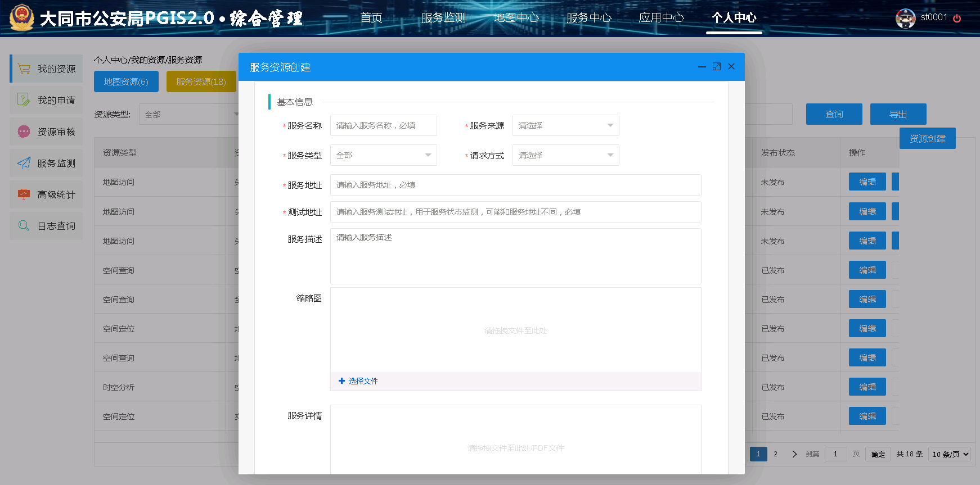Image resolution: width=980 pixels, height=485 pixels.
Task: Go to next page arrow in pagination
Action: (794, 454)
